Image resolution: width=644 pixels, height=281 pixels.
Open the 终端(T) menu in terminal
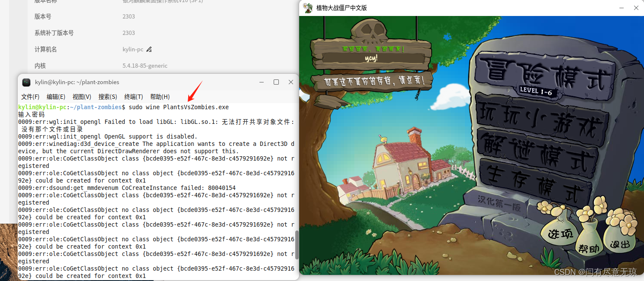click(x=134, y=97)
